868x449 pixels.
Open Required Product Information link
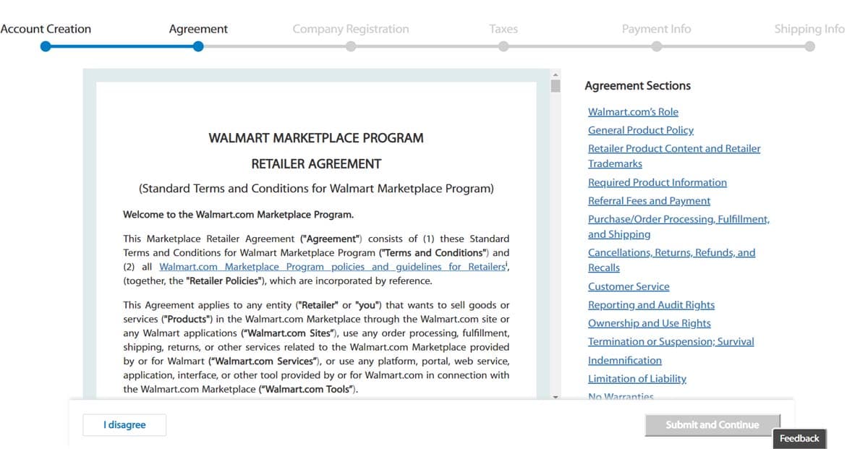[657, 183]
